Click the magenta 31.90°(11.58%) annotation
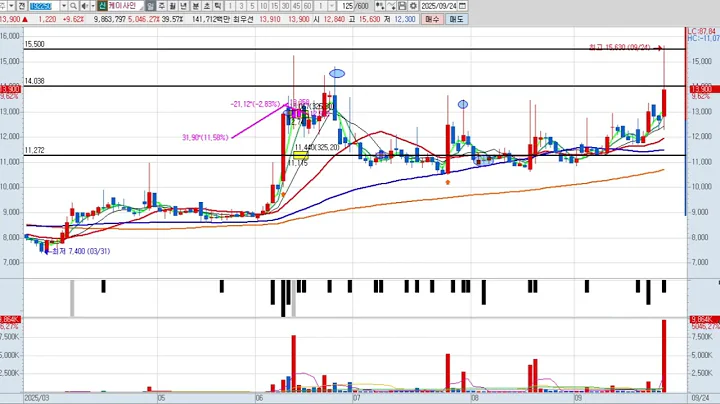Screen dimensions: 720x404 coord(205,137)
